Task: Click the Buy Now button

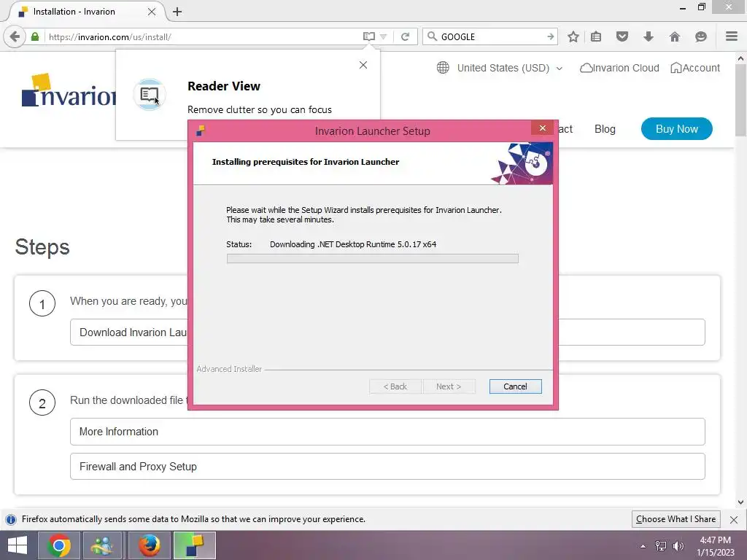Action: click(676, 129)
